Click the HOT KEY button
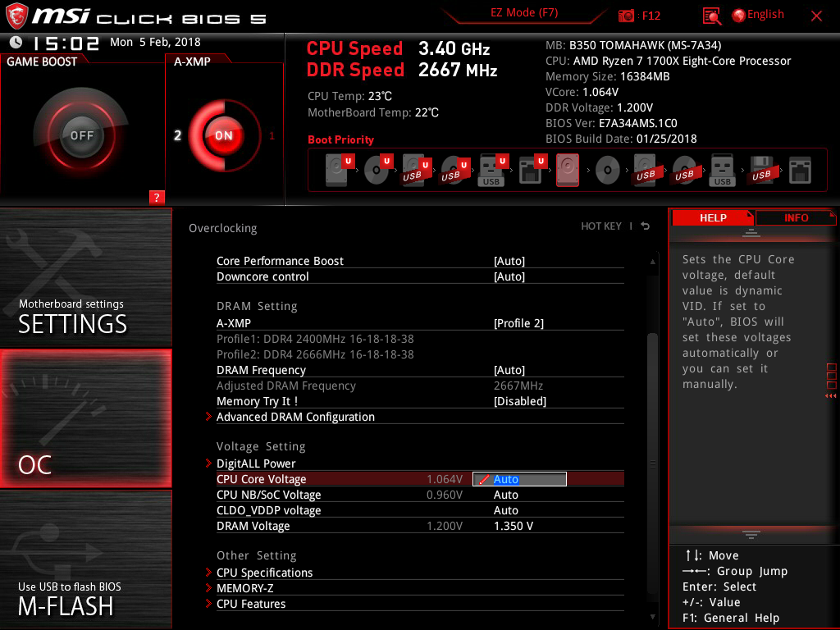Viewport: 840px width, 630px height. pyautogui.click(x=601, y=226)
